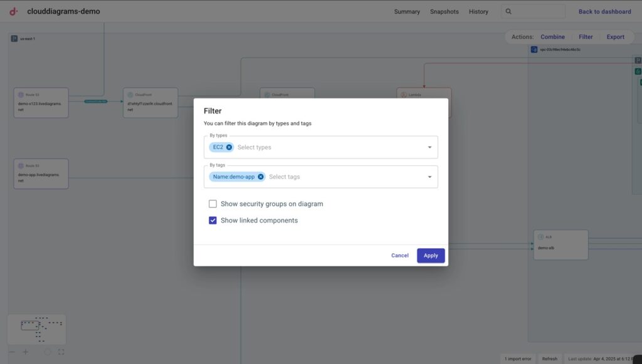Click the VPC icon in diagram
Viewport: 642px width, 364px height.
coord(534,49)
